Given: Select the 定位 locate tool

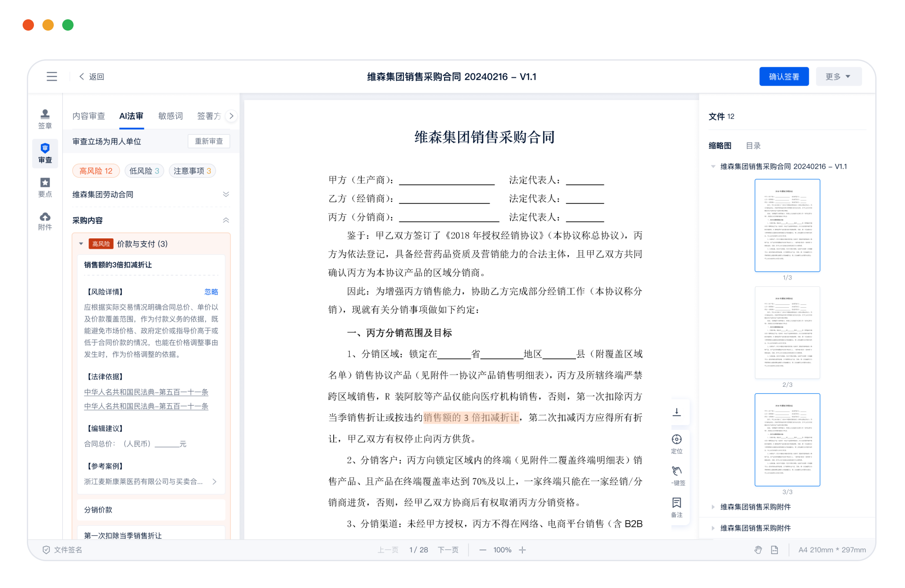Looking at the screenshot, I should click(677, 443).
